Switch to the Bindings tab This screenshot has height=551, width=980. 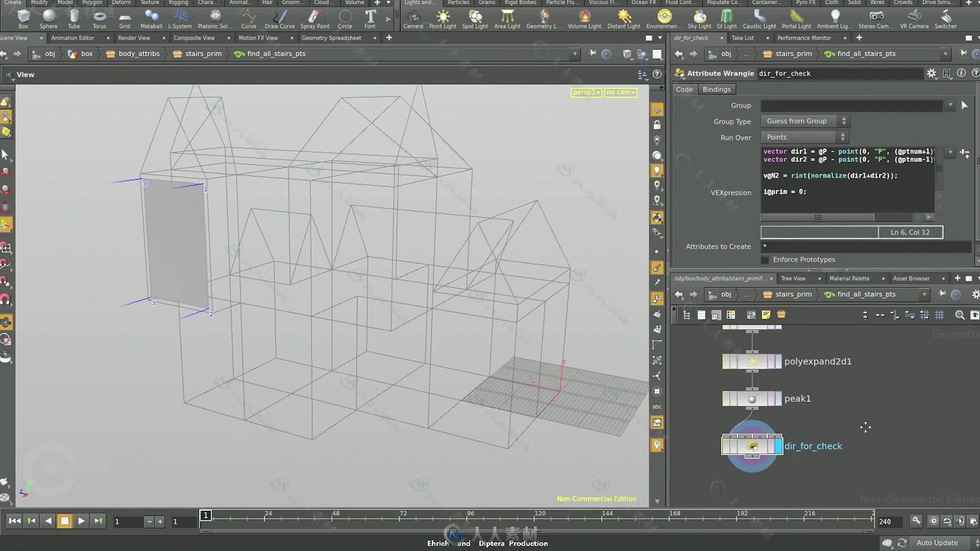[x=717, y=89]
